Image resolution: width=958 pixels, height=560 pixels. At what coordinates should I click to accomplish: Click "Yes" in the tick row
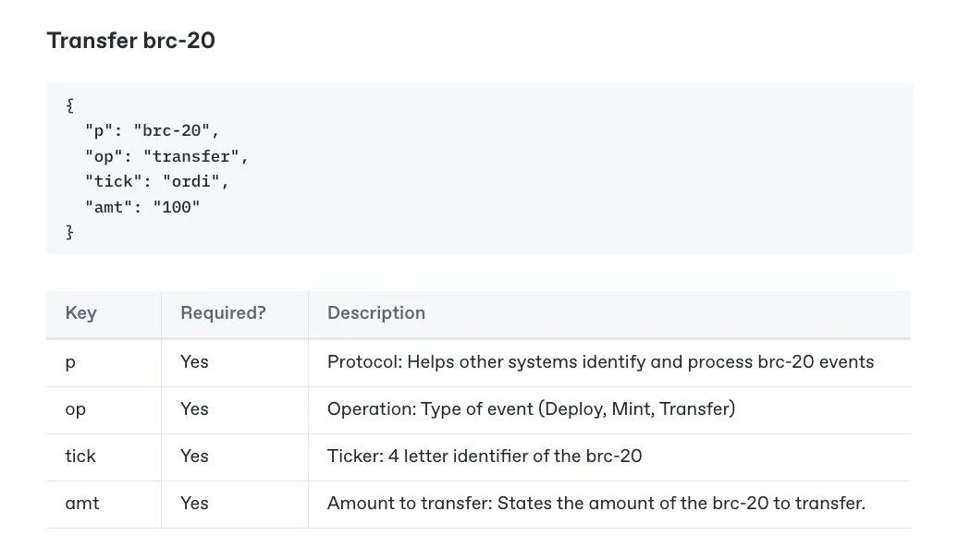point(194,457)
